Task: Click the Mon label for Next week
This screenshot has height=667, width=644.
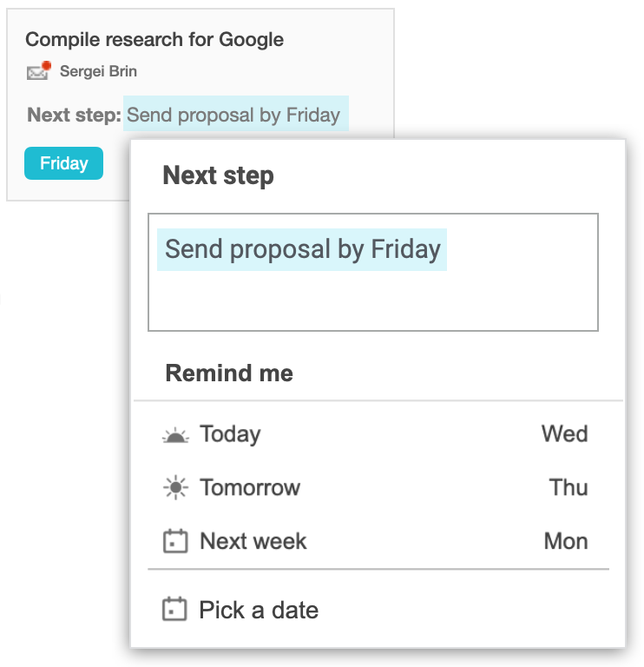Action: click(x=566, y=541)
